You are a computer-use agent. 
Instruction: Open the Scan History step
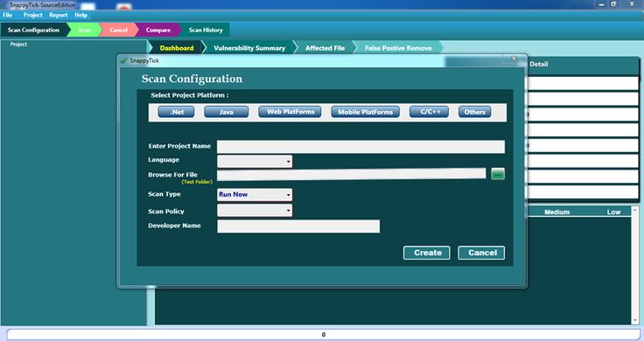(x=206, y=30)
